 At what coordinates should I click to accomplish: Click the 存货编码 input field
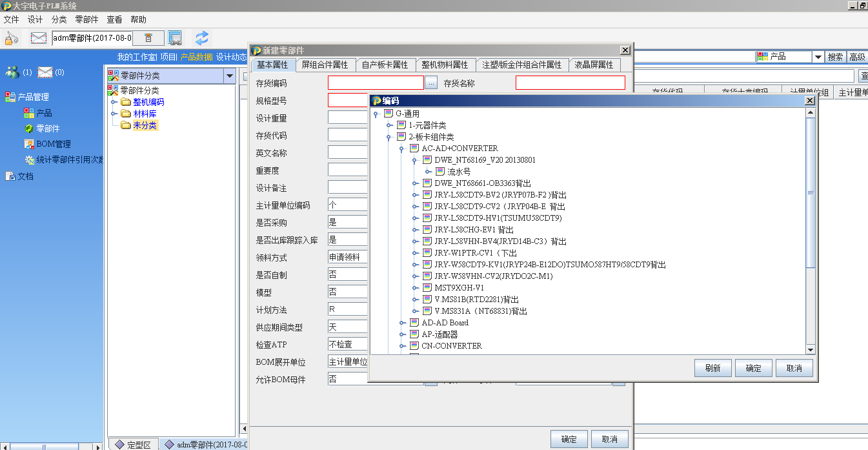[x=376, y=83]
